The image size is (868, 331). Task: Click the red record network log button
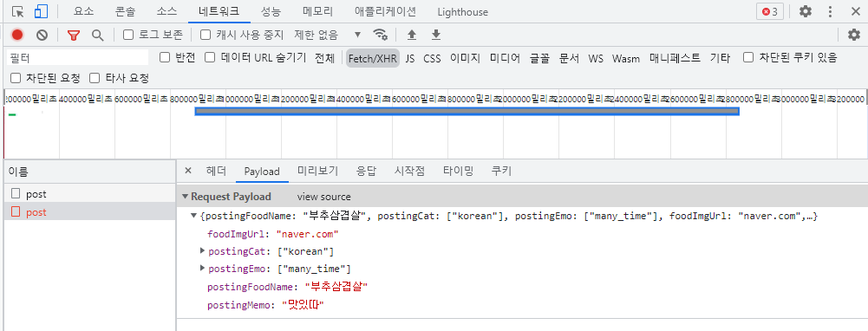[17, 35]
